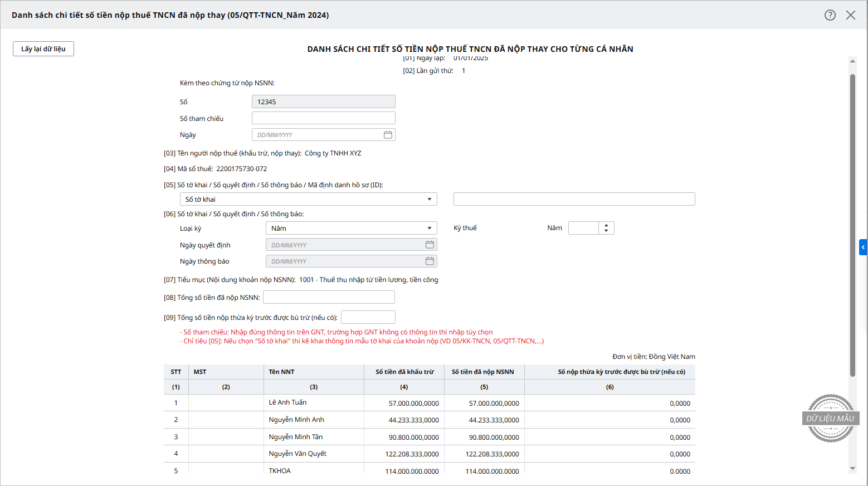
Task: Decrease the Năm year stepper value
Action: 606,231
